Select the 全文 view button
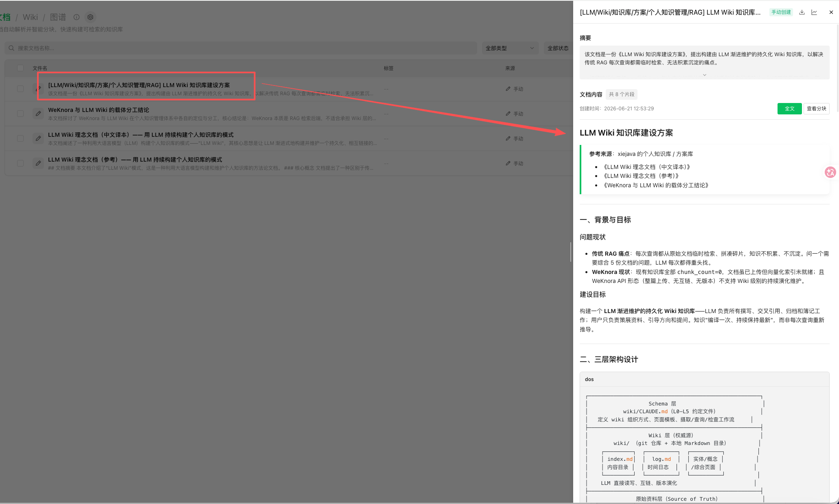Viewport: 839px width, 504px height. pyautogui.click(x=789, y=109)
